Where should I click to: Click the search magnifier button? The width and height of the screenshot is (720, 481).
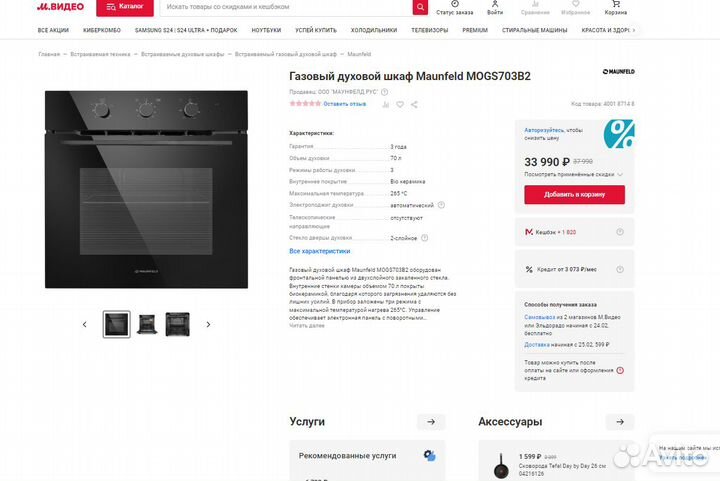click(x=420, y=7)
